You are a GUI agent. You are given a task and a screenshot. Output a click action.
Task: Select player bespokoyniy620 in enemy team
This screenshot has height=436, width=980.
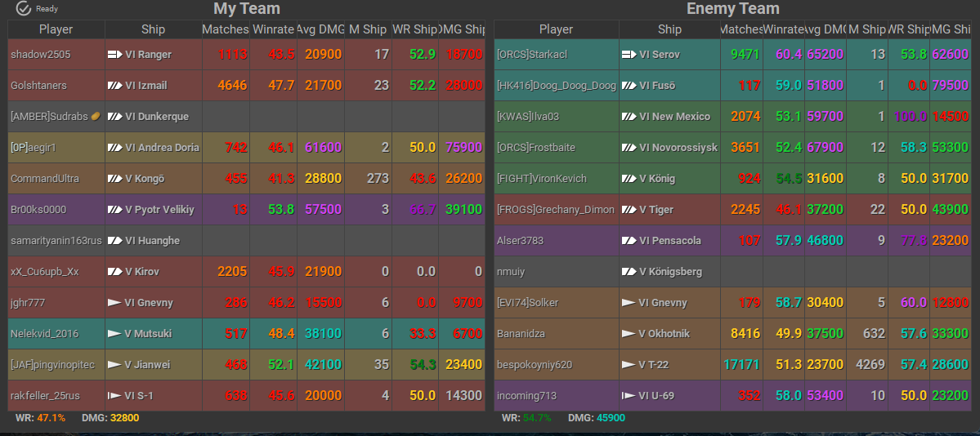pyautogui.click(x=535, y=365)
